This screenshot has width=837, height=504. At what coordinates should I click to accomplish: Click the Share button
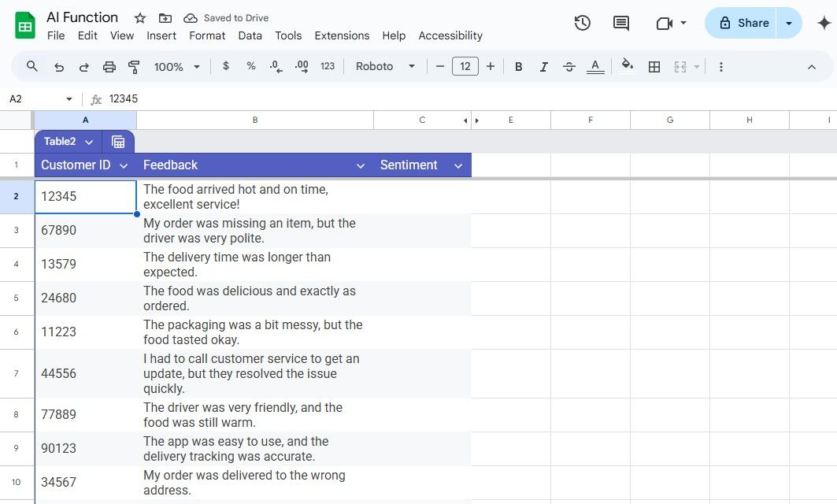743,23
